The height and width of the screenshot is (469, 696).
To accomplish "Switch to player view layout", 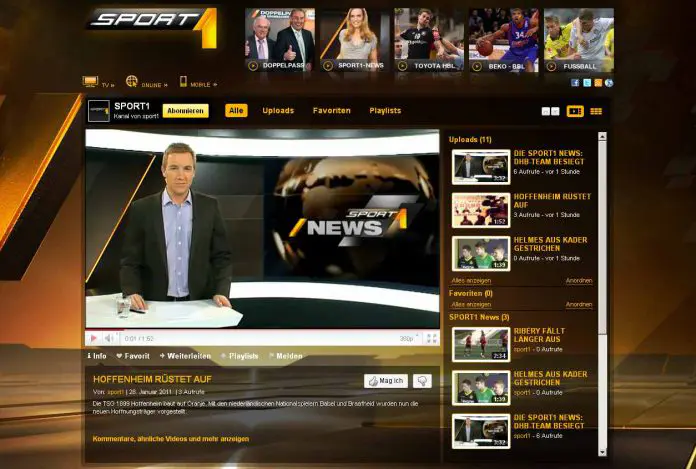I will point(575,111).
